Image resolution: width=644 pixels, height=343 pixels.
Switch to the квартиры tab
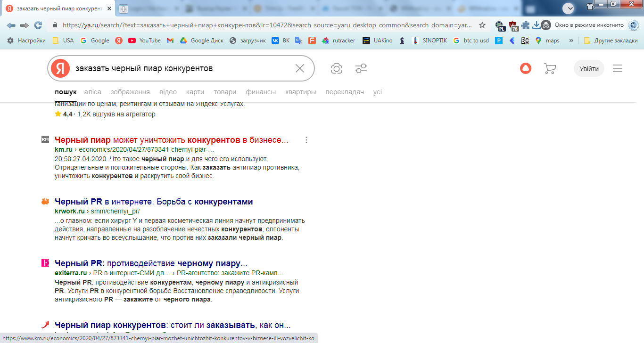pyautogui.click(x=301, y=92)
